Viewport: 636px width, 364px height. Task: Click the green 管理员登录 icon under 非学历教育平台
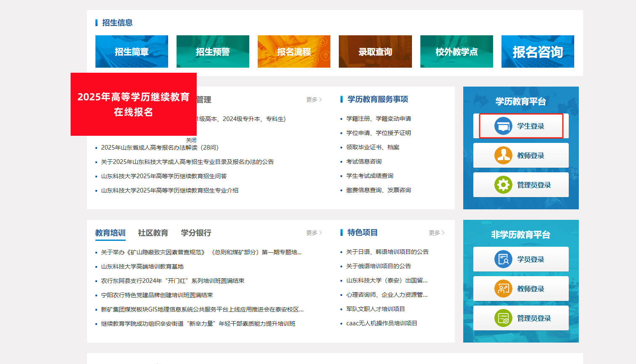pyautogui.click(x=503, y=318)
